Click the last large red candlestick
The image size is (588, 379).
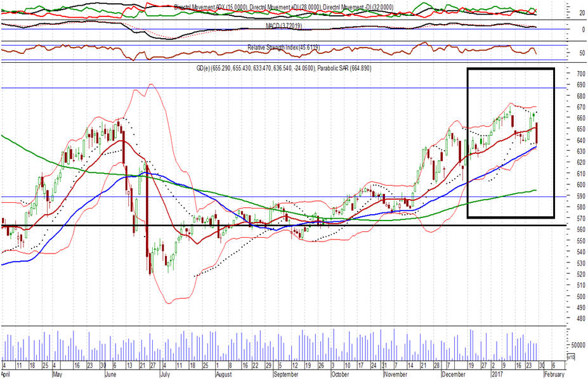[537, 133]
